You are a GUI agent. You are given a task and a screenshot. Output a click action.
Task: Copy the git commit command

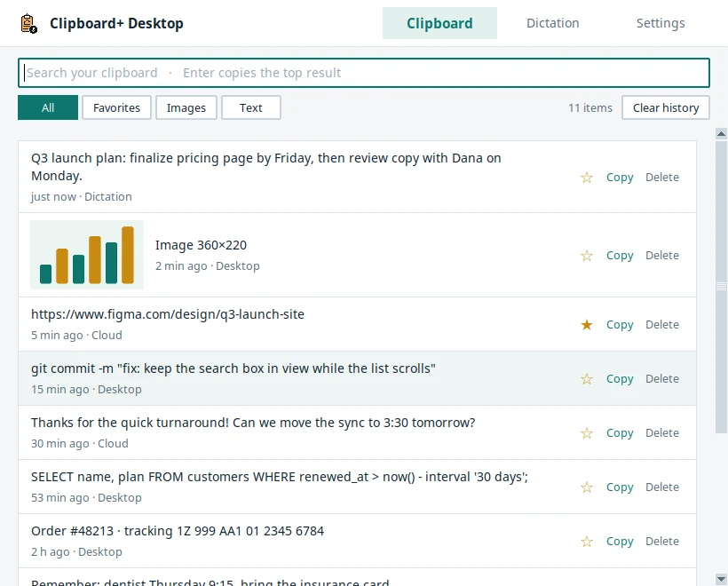point(620,379)
